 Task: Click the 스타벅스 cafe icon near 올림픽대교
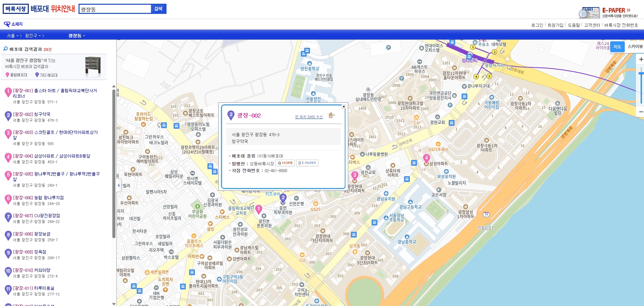tap(222, 212)
